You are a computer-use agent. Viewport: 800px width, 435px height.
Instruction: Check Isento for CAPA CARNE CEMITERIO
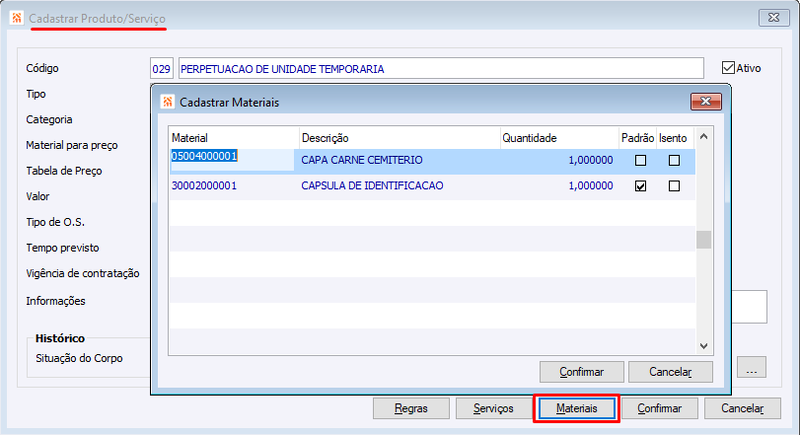pyautogui.click(x=674, y=161)
